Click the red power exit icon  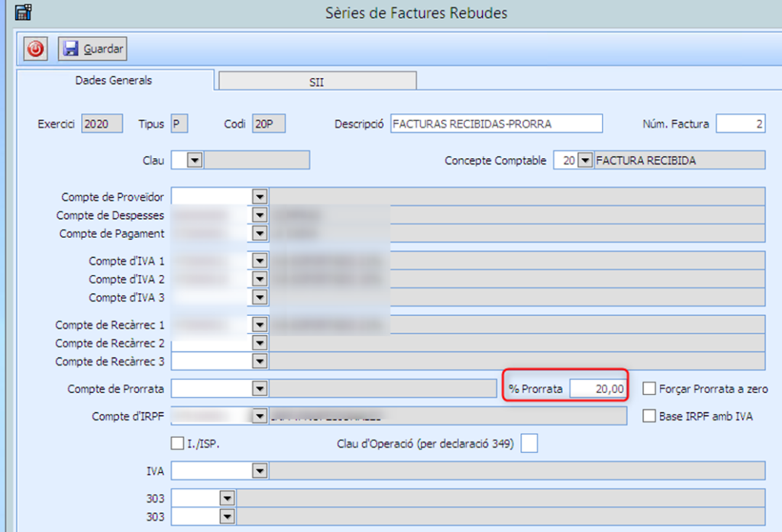click(35, 49)
